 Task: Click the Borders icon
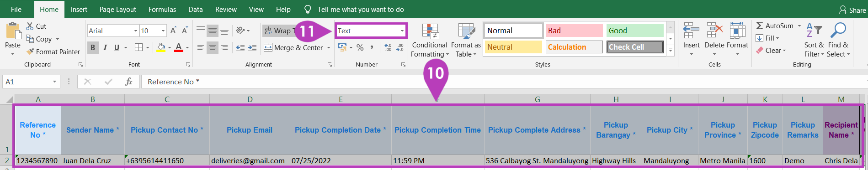click(x=139, y=47)
